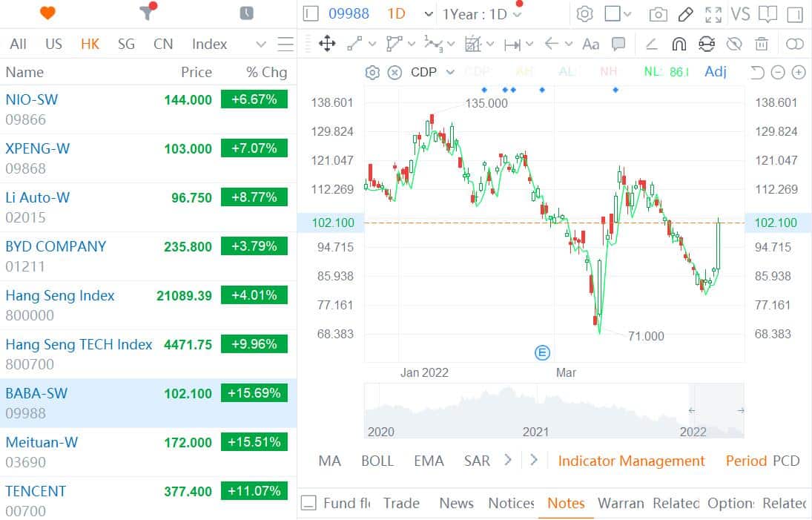Add a text annotation with Aa tool

click(x=590, y=45)
